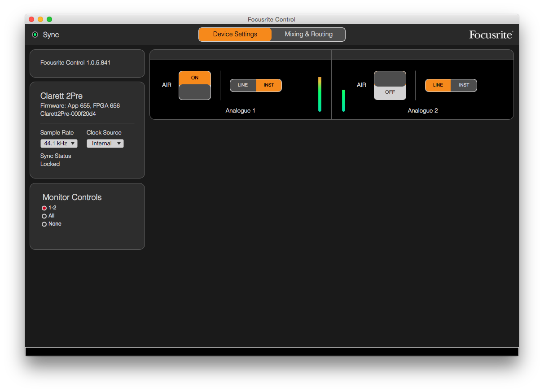Toggle the AIR switch for Analogue 2
This screenshot has height=392, width=544.
[390, 85]
